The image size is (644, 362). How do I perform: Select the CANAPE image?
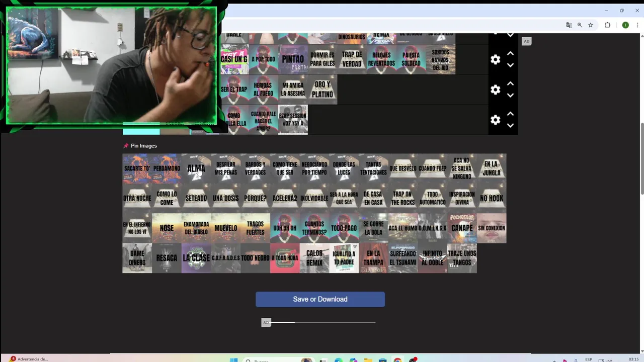point(462,228)
